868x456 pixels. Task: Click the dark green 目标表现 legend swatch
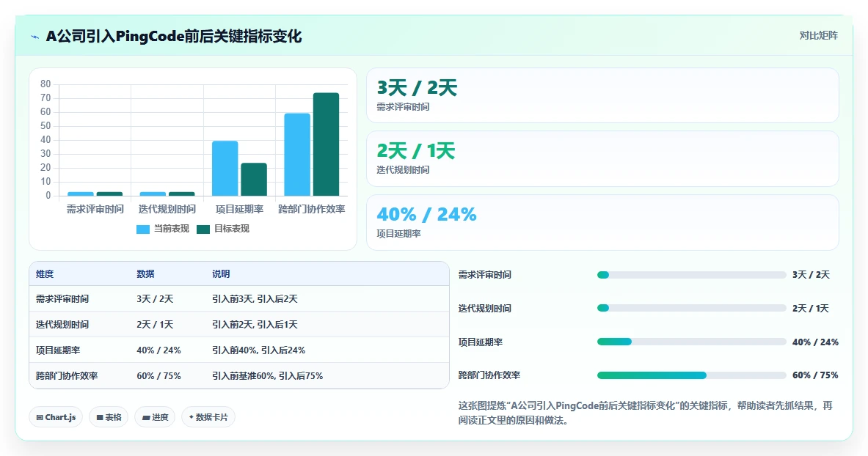203,229
